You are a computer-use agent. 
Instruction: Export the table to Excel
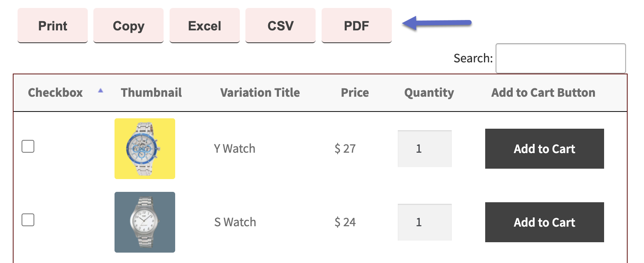[x=204, y=26]
